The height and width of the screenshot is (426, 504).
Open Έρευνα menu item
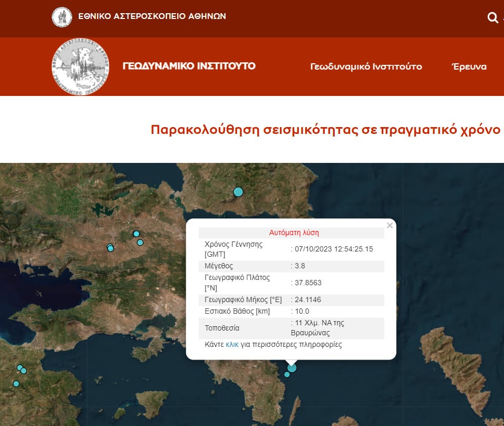[x=469, y=66]
